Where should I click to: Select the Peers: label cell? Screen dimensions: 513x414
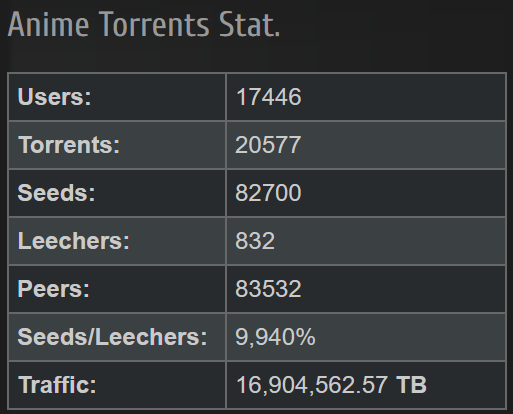(x=117, y=289)
